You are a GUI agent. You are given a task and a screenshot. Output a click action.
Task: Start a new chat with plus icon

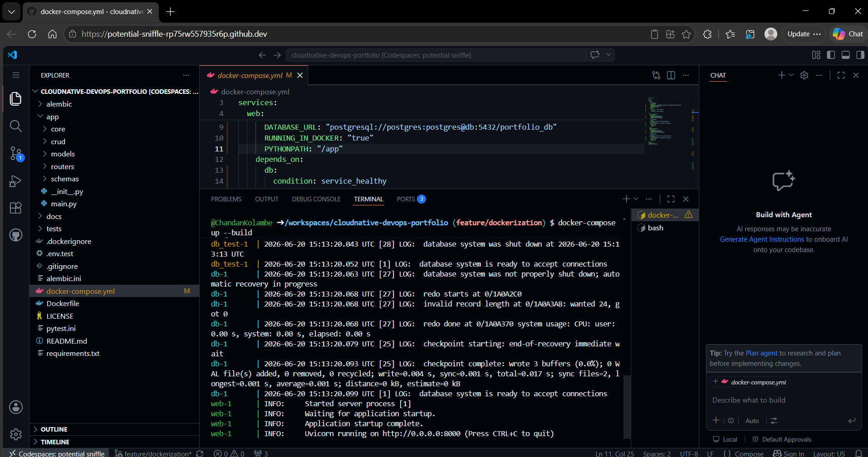tap(781, 75)
